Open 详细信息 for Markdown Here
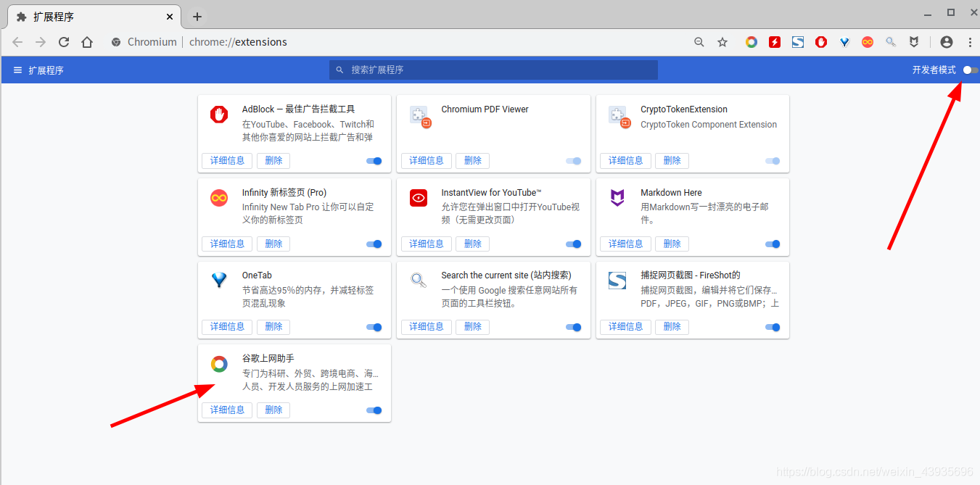The image size is (980, 485). click(x=626, y=244)
